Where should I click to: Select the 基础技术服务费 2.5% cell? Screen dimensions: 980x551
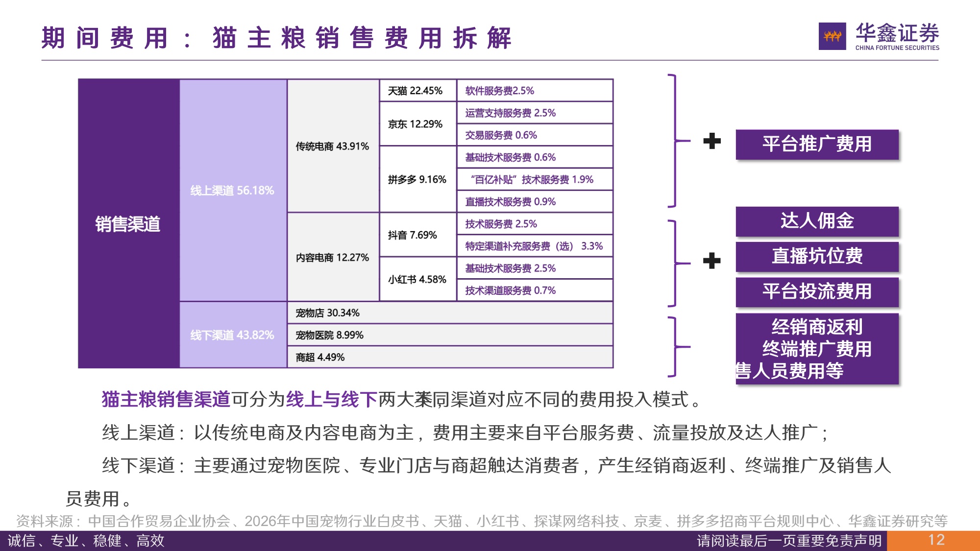[535, 268]
